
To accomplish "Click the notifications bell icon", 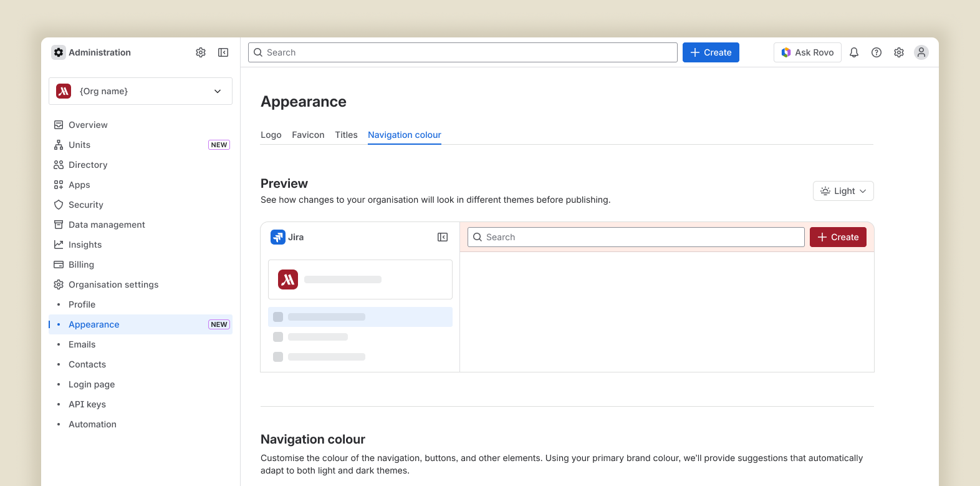I will pyautogui.click(x=854, y=52).
